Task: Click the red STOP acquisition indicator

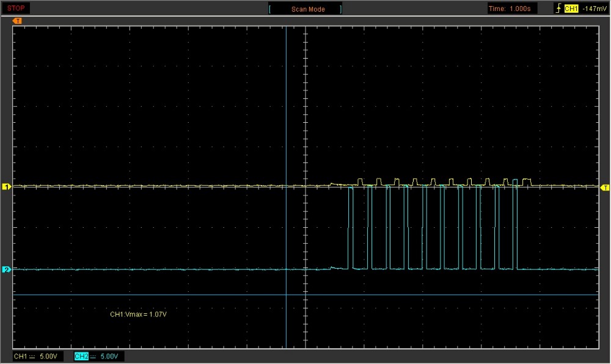Action: [16, 9]
